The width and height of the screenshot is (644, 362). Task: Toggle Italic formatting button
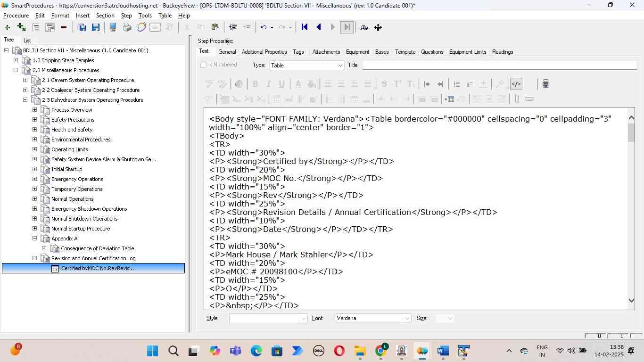269,84
